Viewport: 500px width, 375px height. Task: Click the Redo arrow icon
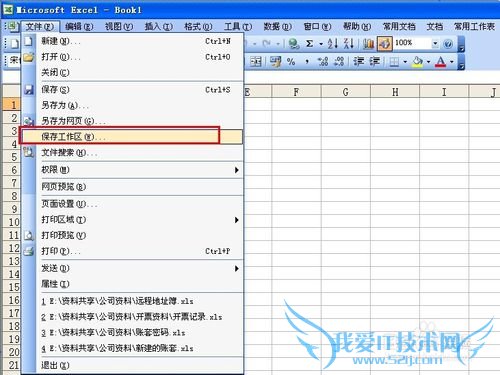tap(267, 44)
